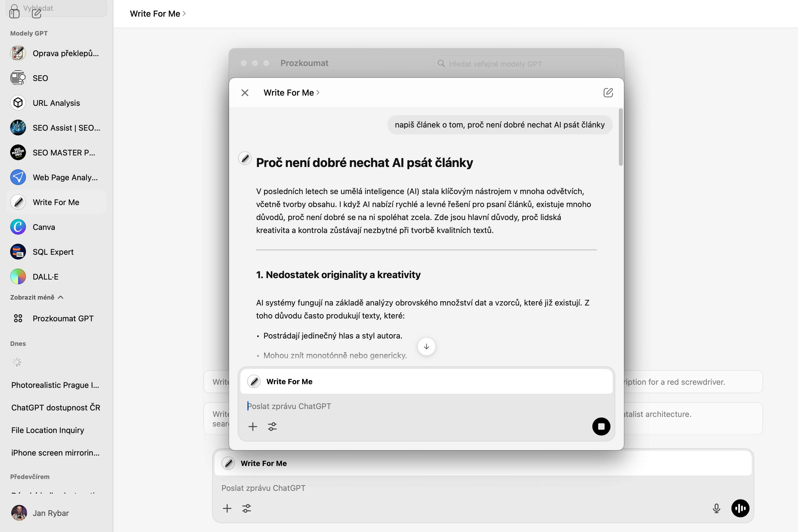Click the microphone dictation icon
The image size is (798, 532).
pos(716,508)
